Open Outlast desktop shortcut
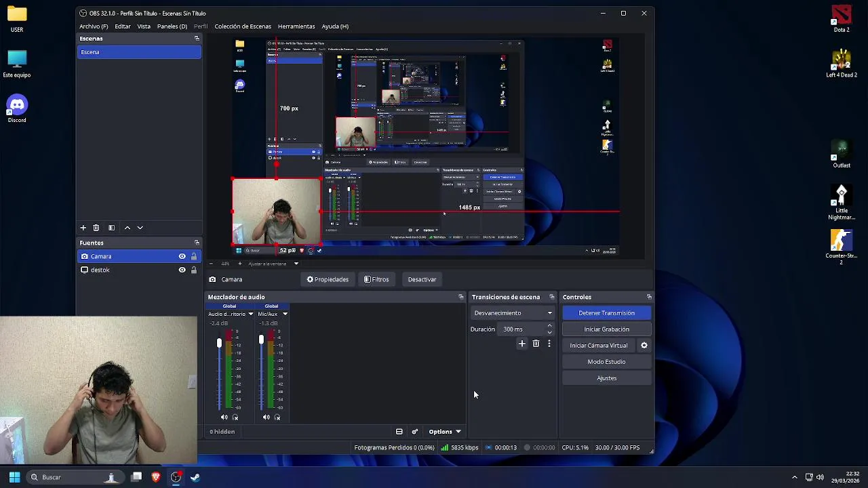Image resolution: width=868 pixels, height=488 pixels. click(842, 154)
